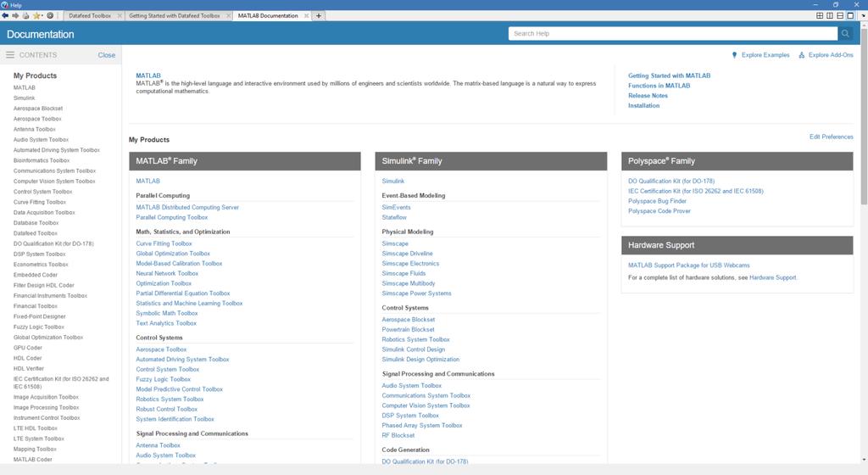Image resolution: width=868 pixels, height=475 pixels.
Task: Open Powertrain Blockset link
Action: pyautogui.click(x=408, y=329)
